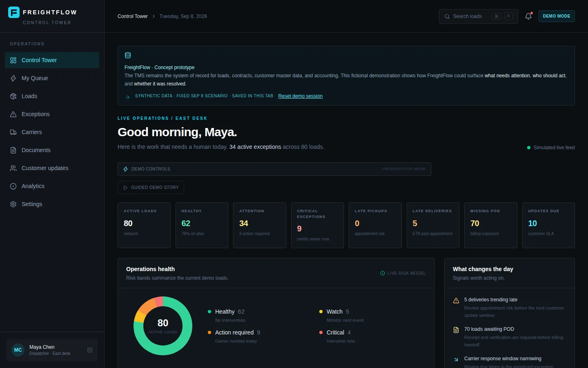Expand the DEMO CONTROLS panel
Screen dimensions: 588x368
coord(274,169)
